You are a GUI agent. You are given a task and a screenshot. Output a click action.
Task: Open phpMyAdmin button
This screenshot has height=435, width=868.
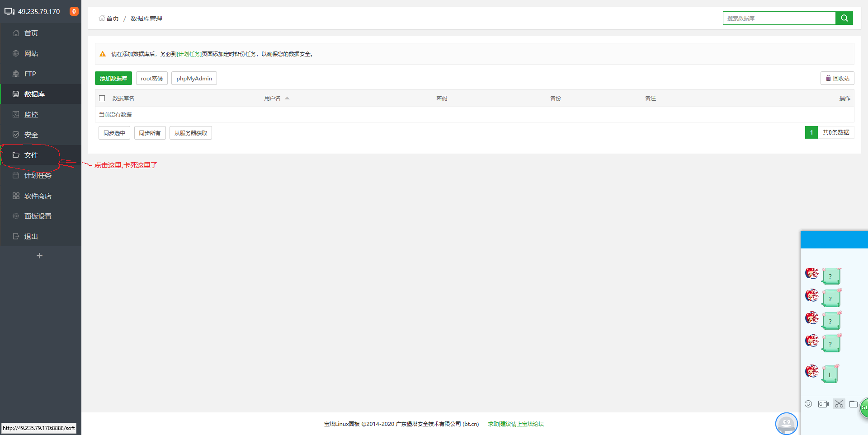pos(194,78)
